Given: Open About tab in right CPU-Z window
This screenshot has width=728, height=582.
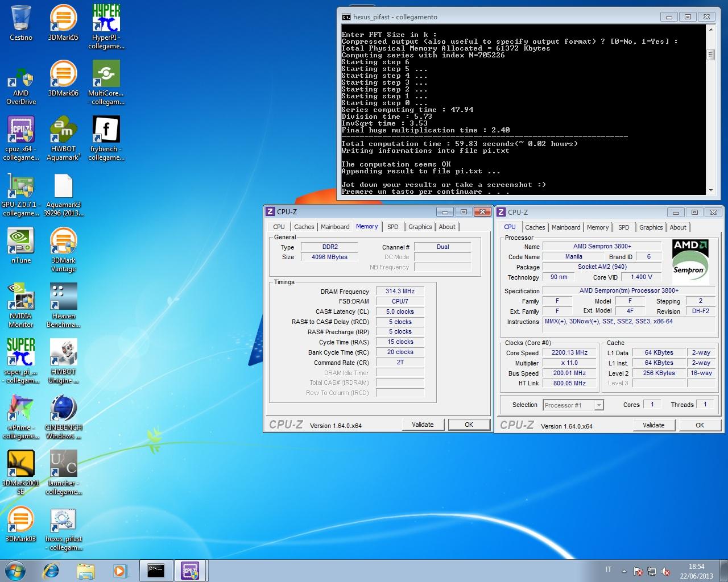Looking at the screenshot, I should 678,227.
